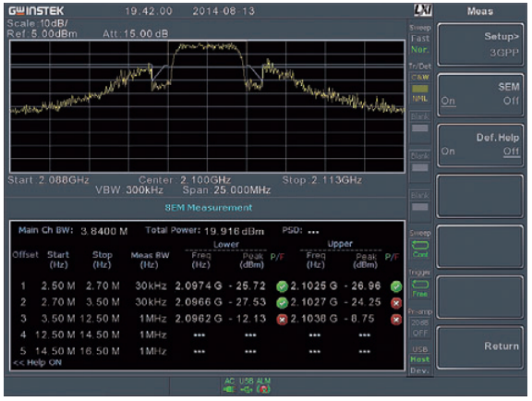
Task: Toggle the Def. Help On/Off softkey
Action: click(x=480, y=145)
